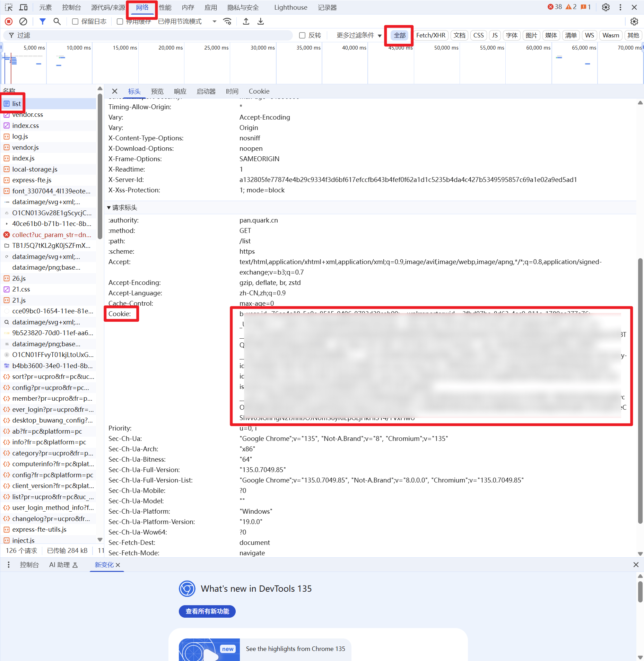This screenshot has width=644, height=661.
Task: Import HAR file upload icon
Action: click(246, 21)
